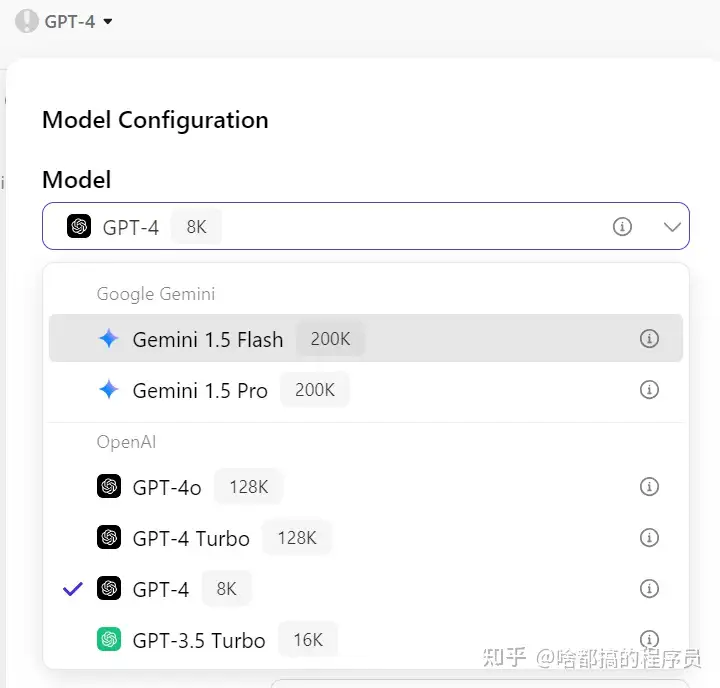The image size is (720, 688).
Task: Click info icon beside Gemini 1.5 Flash
Action: click(649, 339)
